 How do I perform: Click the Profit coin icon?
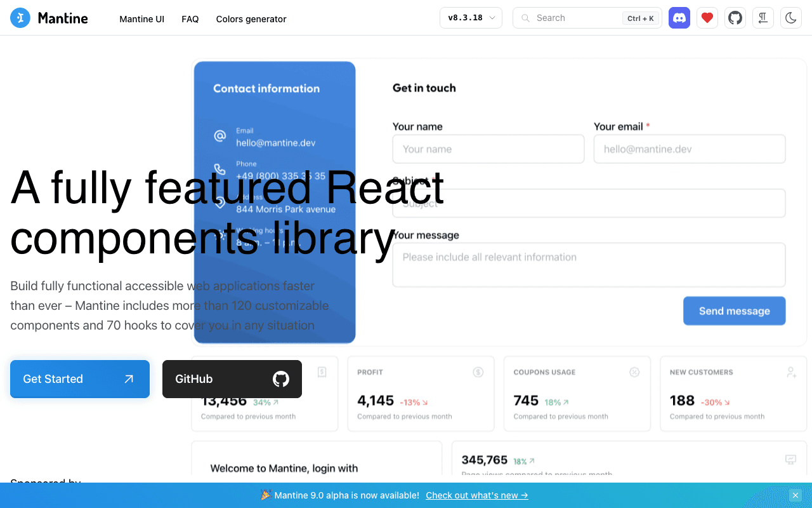pyautogui.click(x=478, y=372)
